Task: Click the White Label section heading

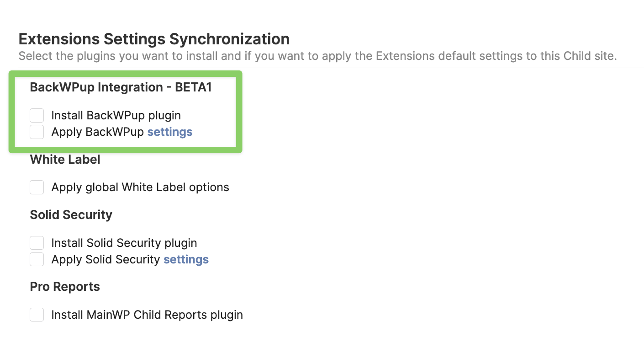Action: pyautogui.click(x=65, y=160)
